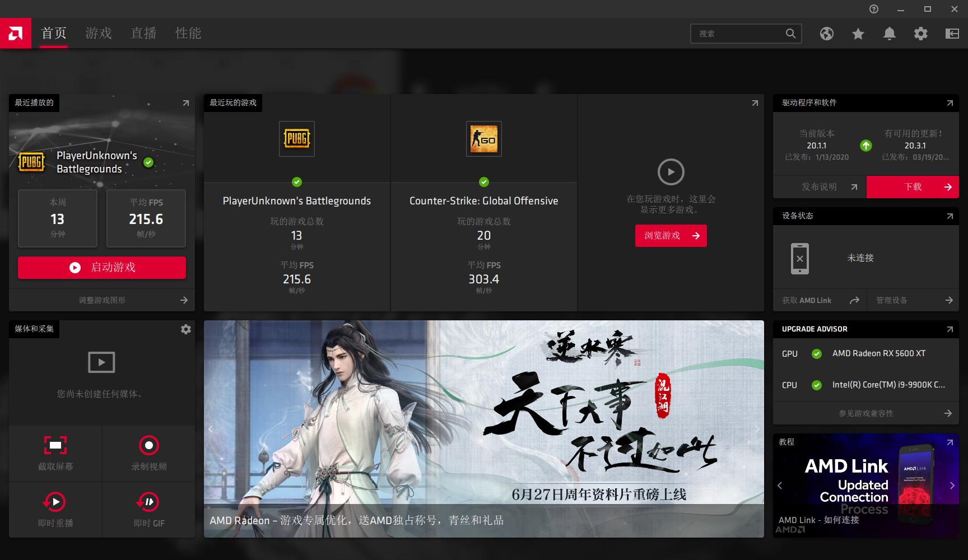Click the 浏览游戏 button
The width and height of the screenshot is (968, 560).
pyautogui.click(x=671, y=236)
